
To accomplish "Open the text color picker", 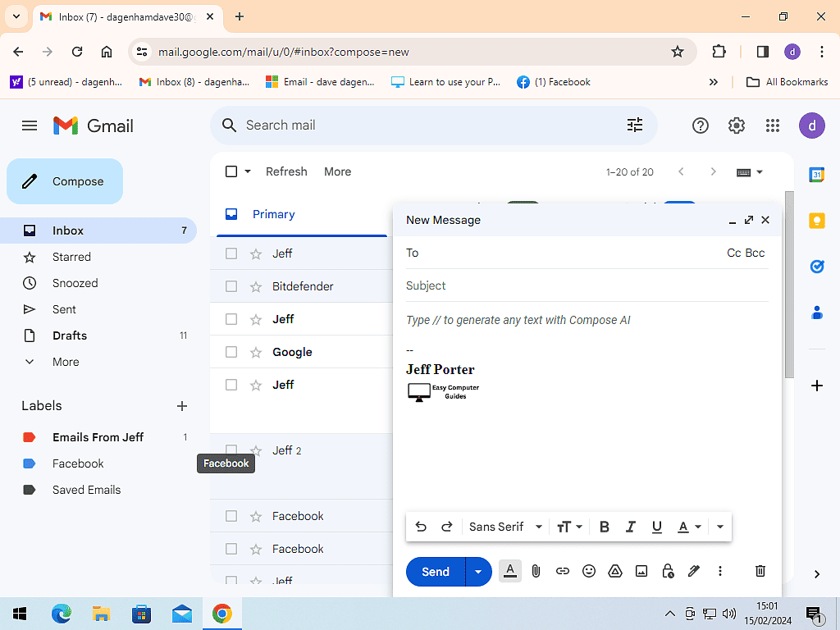I will click(x=689, y=527).
